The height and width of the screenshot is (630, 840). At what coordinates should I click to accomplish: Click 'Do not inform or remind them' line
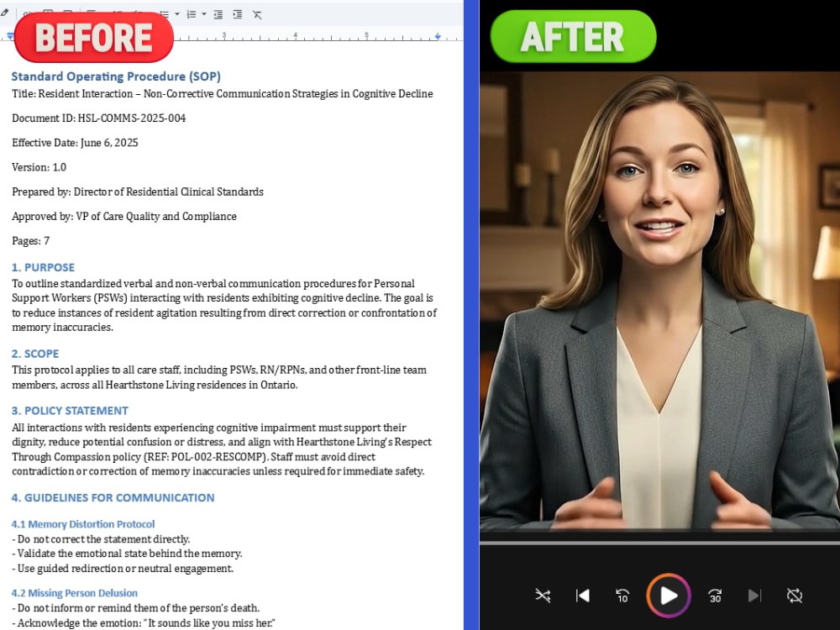pos(135,608)
